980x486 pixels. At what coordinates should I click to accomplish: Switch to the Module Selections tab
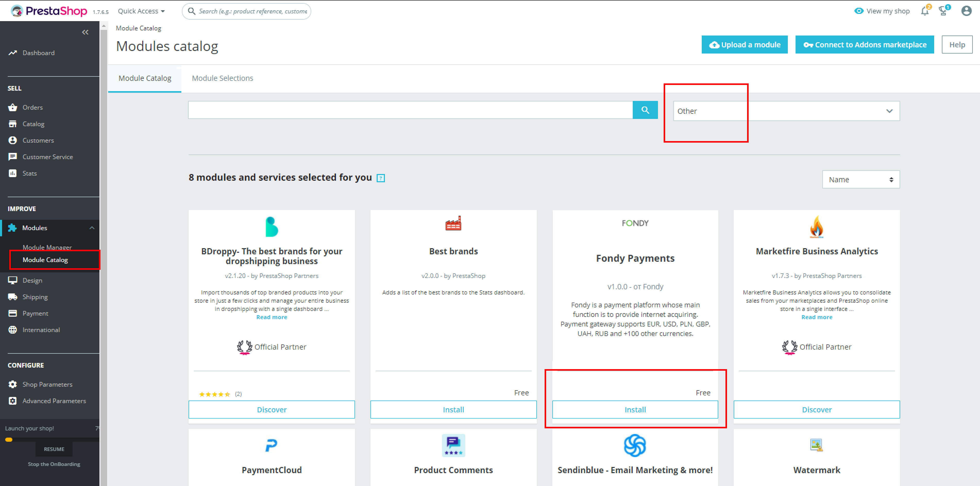coord(222,78)
